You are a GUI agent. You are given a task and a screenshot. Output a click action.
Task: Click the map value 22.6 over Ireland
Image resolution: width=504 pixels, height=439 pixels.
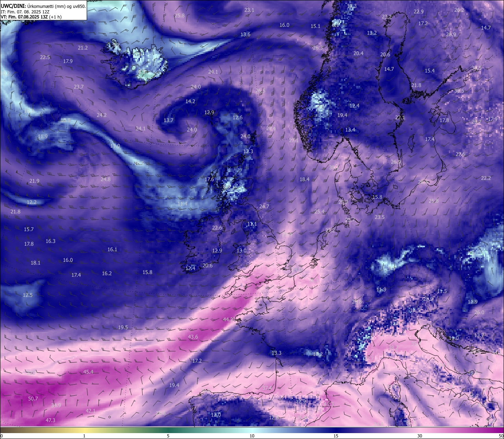(217, 228)
